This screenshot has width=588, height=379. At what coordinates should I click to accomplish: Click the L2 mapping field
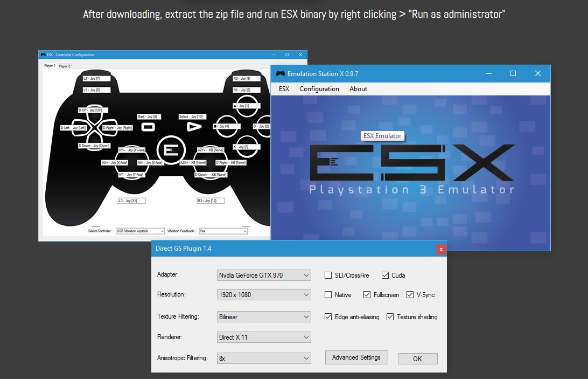click(96, 79)
